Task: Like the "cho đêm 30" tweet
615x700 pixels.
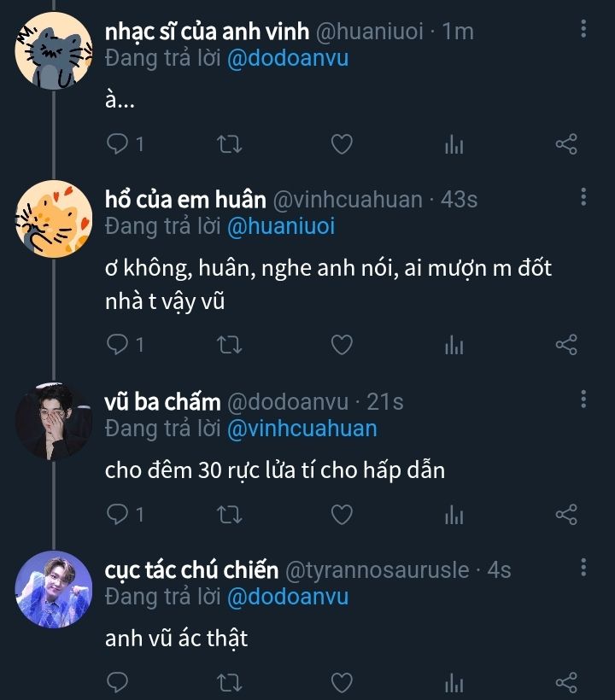Action: click(x=342, y=514)
